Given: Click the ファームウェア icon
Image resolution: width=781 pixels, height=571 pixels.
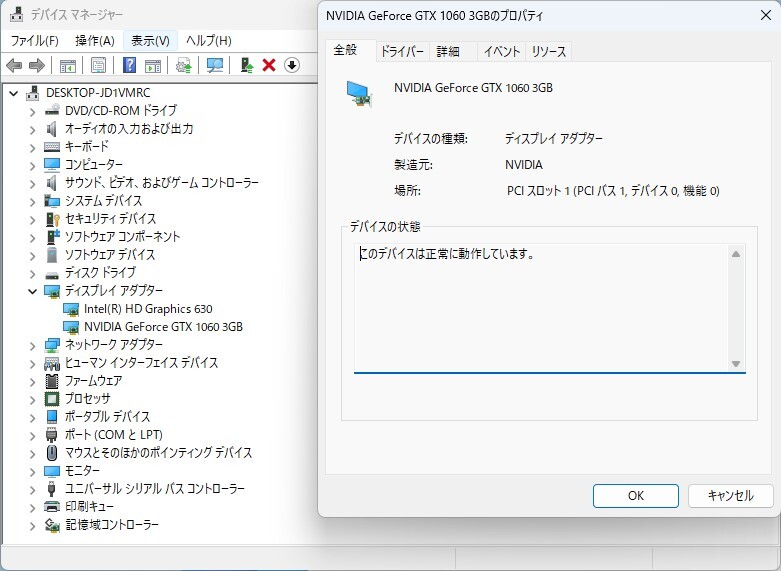Looking at the screenshot, I should (x=52, y=381).
